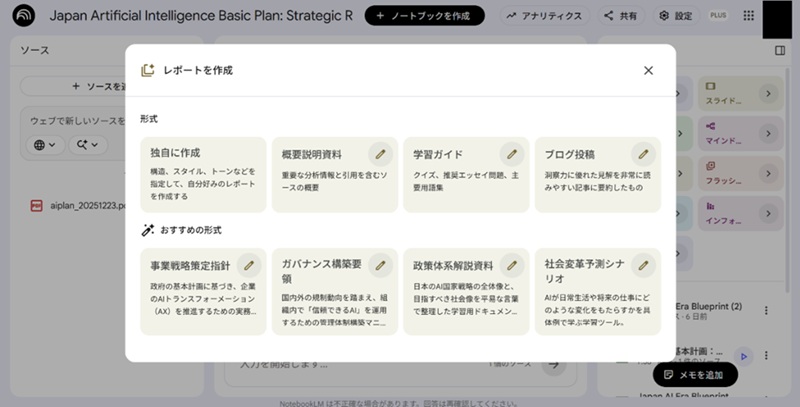This screenshot has height=407, width=800.
Task: Click pencil icon on 政策体系解説資料 card
Action: pos(512,265)
